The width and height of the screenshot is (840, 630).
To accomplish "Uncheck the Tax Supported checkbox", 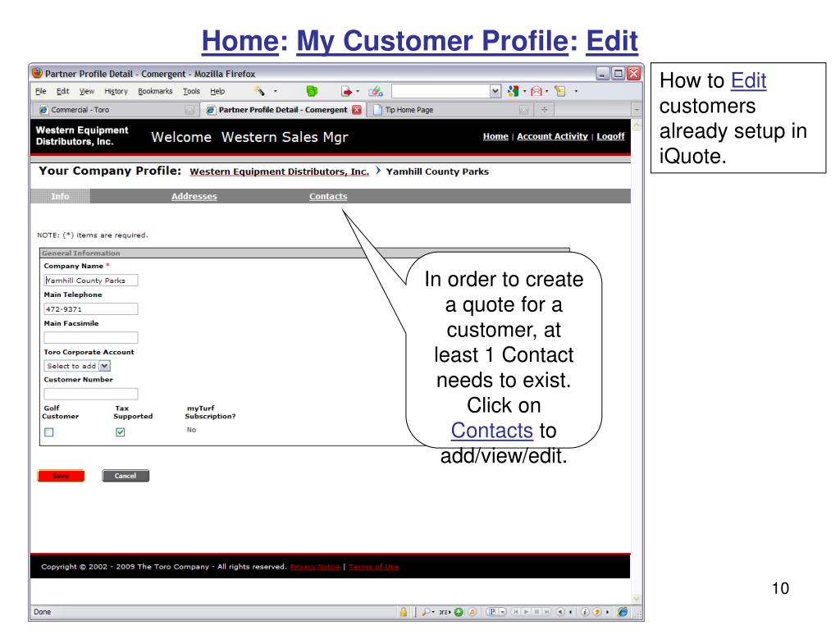I will [x=120, y=431].
